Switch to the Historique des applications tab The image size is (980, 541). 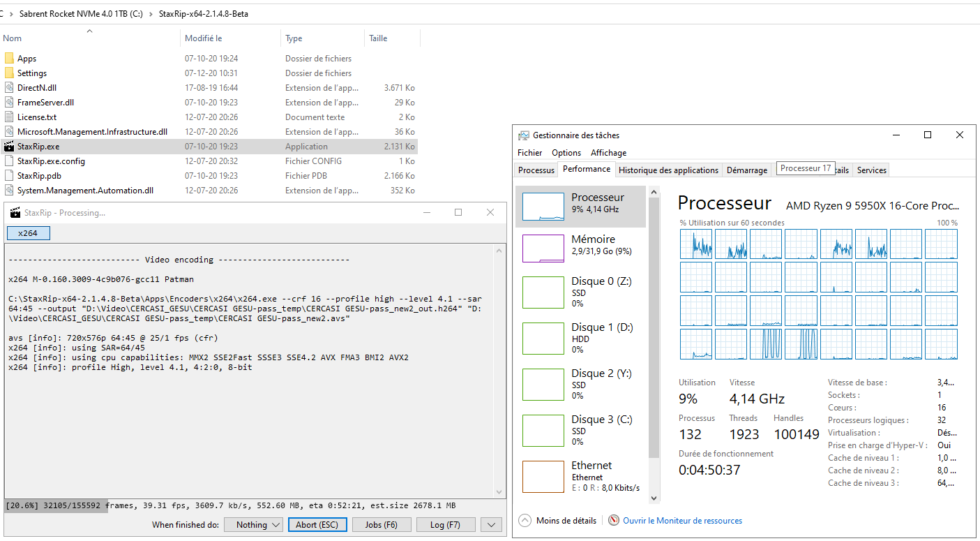click(668, 170)
